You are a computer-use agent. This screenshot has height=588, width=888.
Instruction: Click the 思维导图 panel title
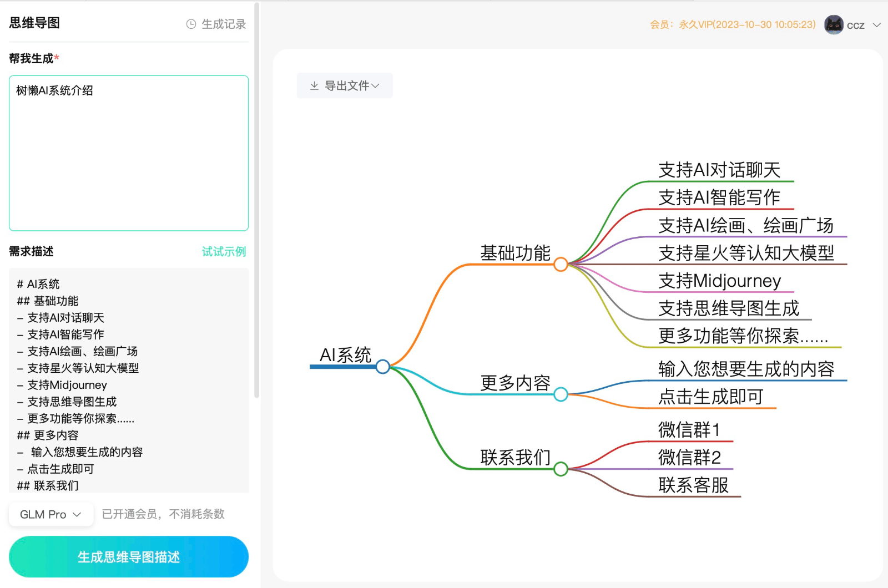(34, 23)
